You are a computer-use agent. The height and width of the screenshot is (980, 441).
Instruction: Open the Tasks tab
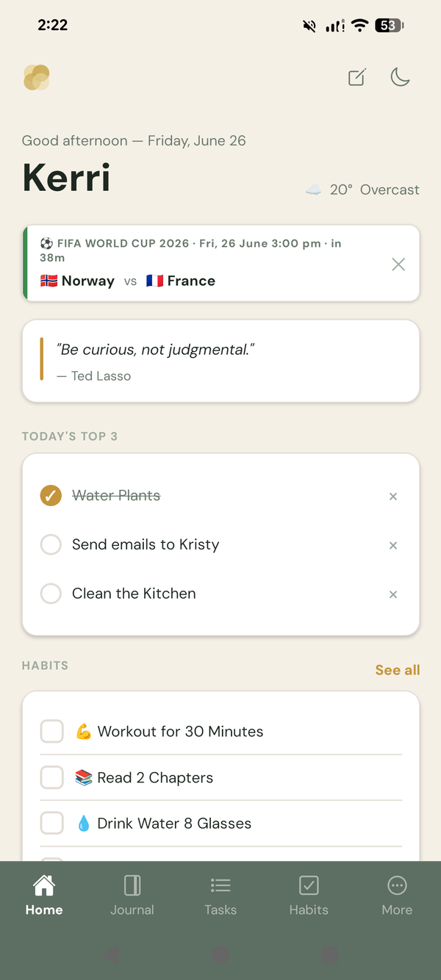[x=220, y=895]
